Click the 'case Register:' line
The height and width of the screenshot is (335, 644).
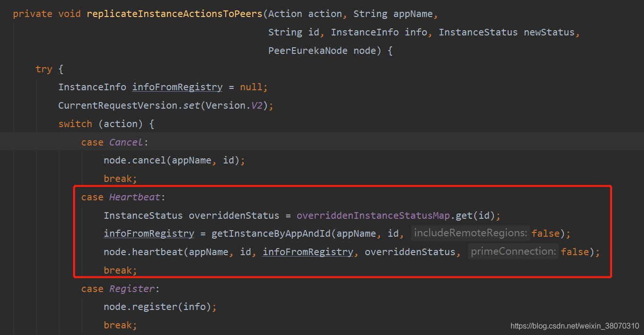click(120, 289)
